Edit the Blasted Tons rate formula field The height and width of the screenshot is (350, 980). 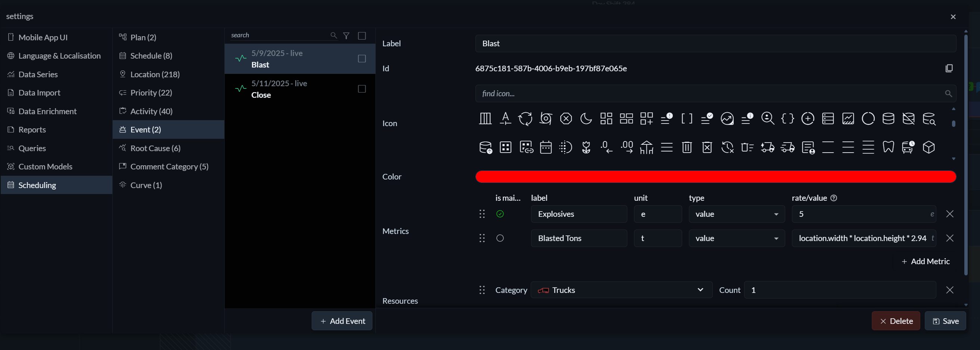pos(864,238)
